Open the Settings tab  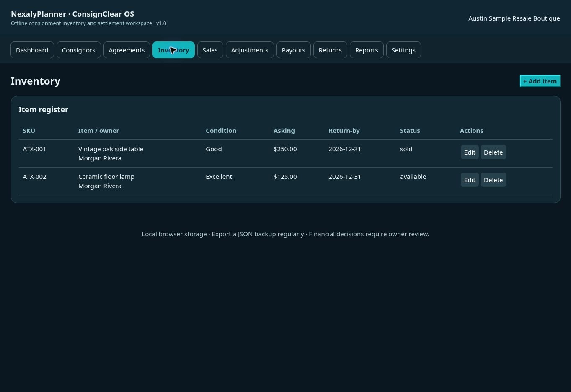pos(403,50)
